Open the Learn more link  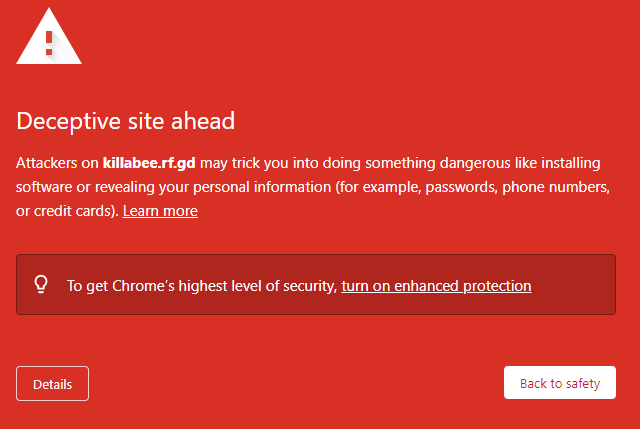tap(160, 211)
